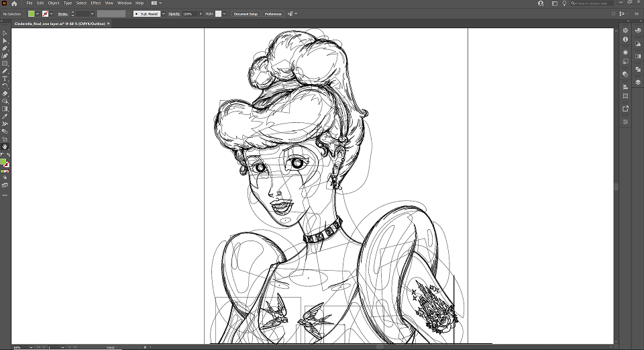644x350 pixels.
Task: Click the Preferences button
Action: click(273, 13)
